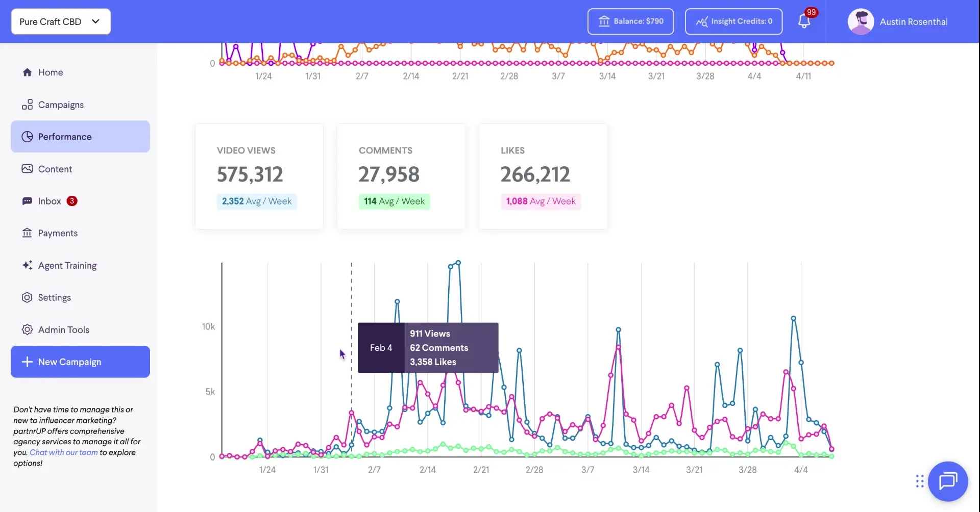
Task: Open the app grid menu near bottom right
Action: 920,481
